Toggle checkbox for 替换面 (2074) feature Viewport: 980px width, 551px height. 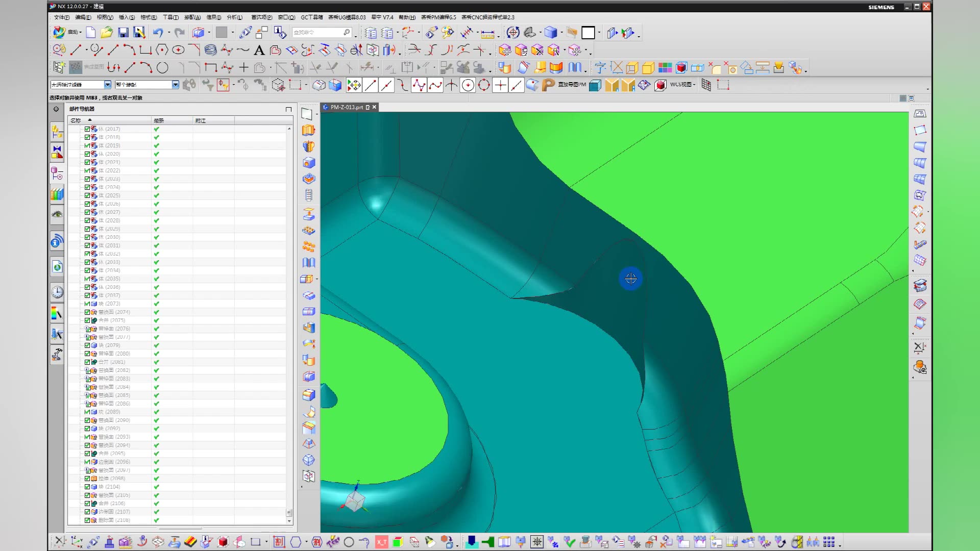point(87,312)
